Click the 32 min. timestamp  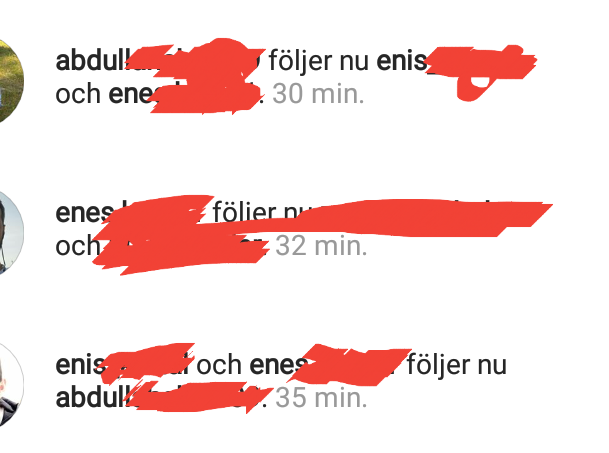321,246
